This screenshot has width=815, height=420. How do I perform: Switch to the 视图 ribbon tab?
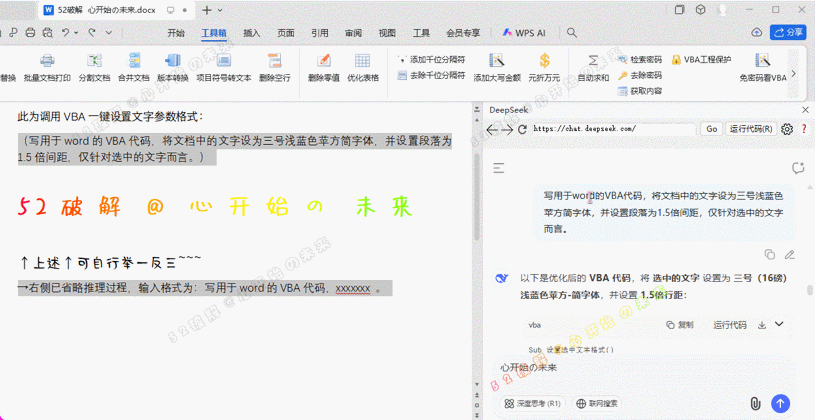pos(387,33)
